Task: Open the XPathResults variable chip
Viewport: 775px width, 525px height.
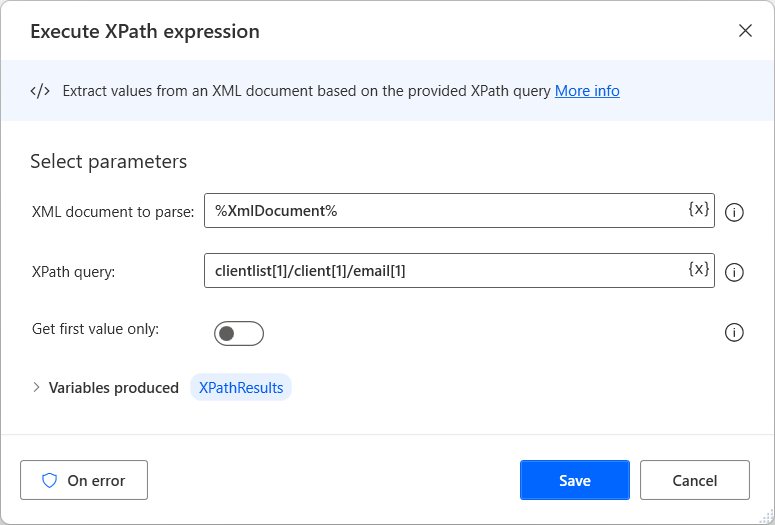Action: (x=241, y=388)
